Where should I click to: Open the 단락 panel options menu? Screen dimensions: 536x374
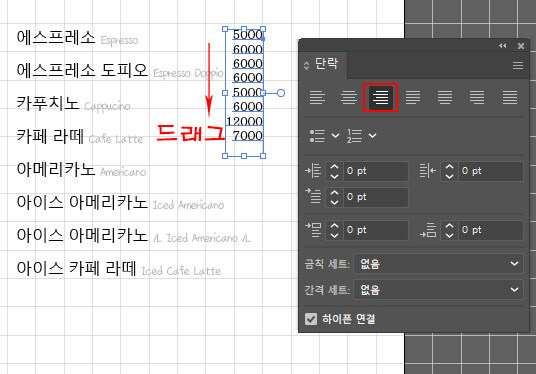click(x=518, y=65)
